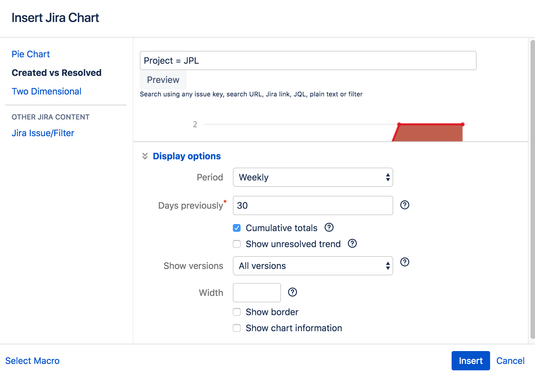
Task: Enable Show unresolved trend checkbox
Action: 236,244
